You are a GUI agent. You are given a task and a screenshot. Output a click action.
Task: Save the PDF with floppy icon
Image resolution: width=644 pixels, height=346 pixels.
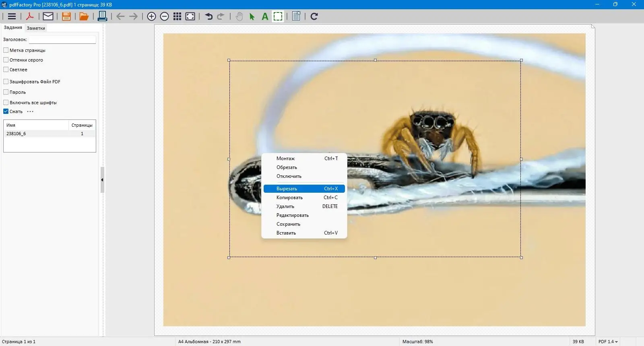click(x=66, y=16)
